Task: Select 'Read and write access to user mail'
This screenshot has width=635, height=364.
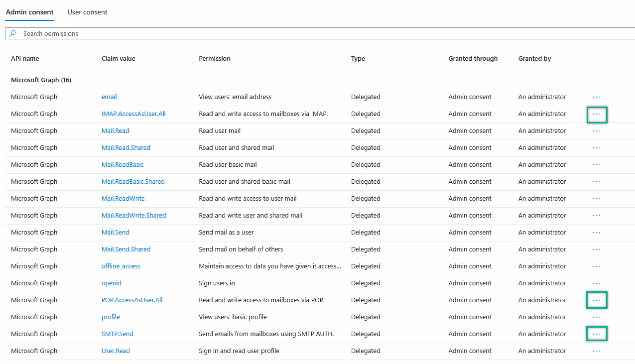Action: click(x=248, y=198)
